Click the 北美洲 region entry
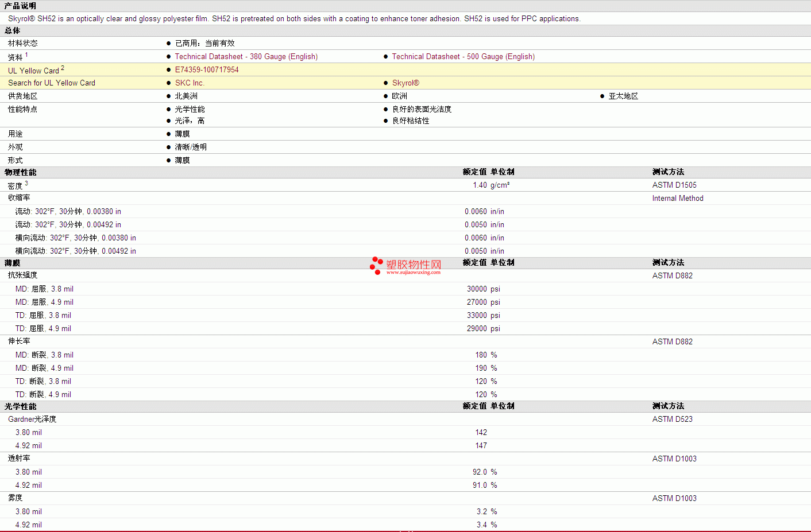Viewport: 811px width, 532px height. [186, 96]
